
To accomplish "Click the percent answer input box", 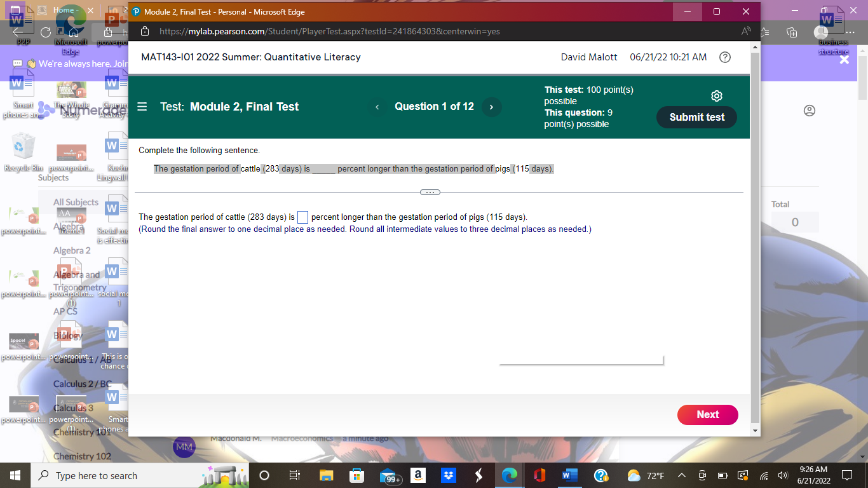I will click(303, 217).
